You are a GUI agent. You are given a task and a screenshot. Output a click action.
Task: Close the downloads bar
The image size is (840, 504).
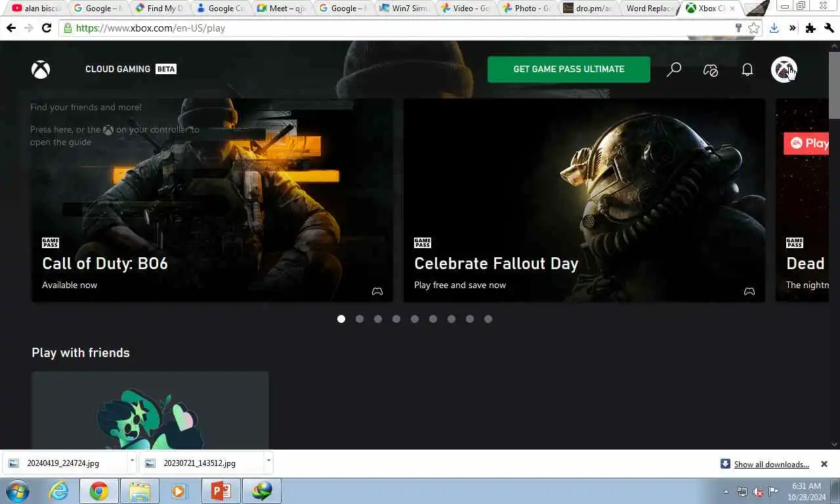[824, 464]
